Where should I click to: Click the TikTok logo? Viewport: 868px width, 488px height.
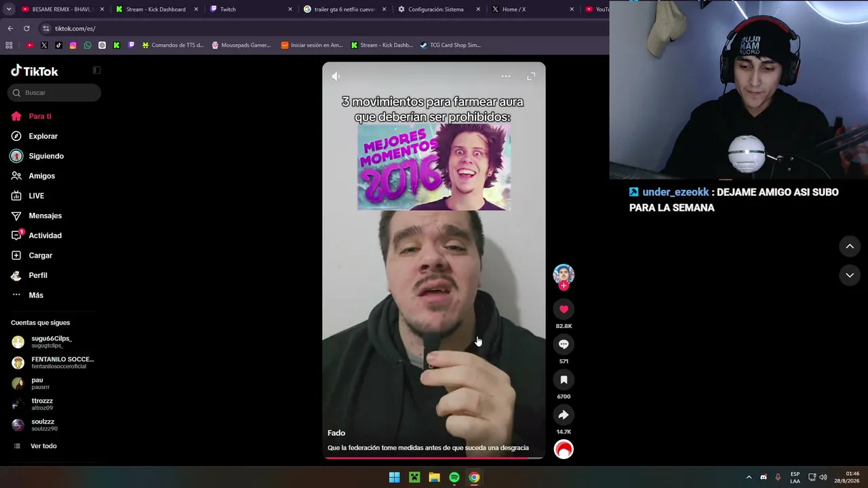(x=35, y=71)
